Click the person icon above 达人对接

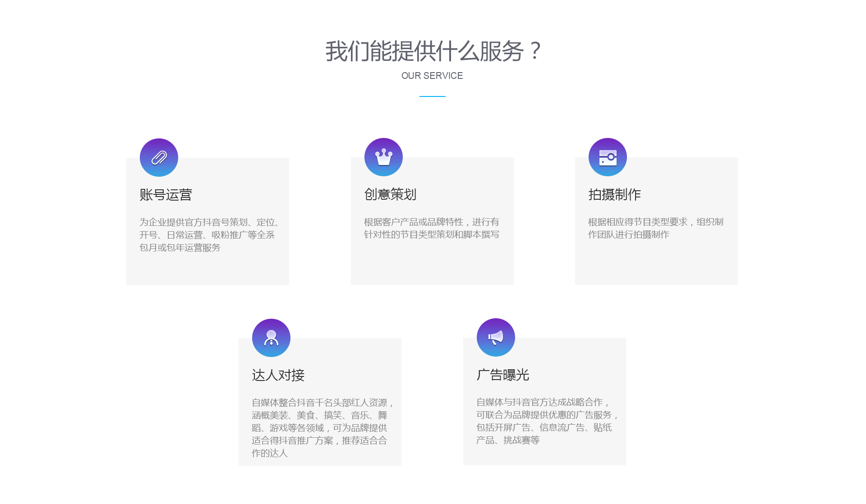[x=271, y=338]
